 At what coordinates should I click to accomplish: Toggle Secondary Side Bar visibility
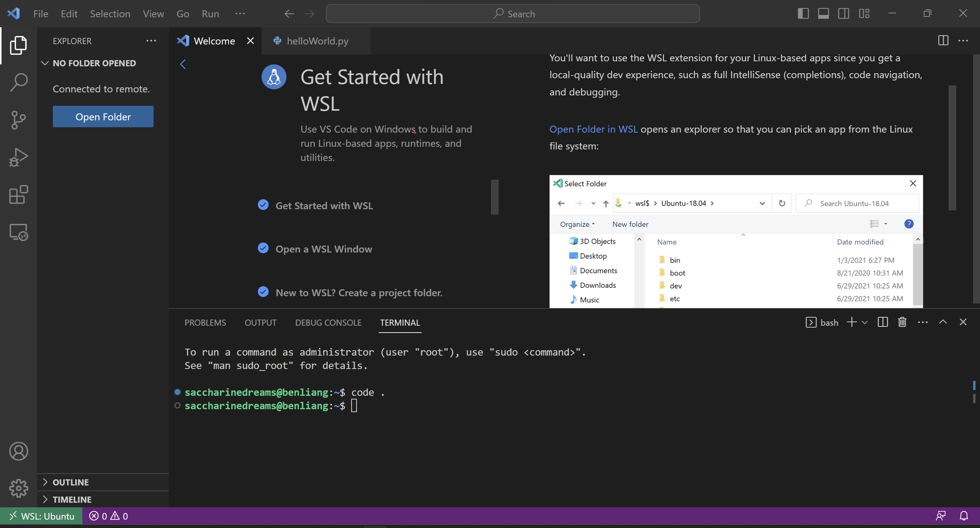(x=844, y=14)
